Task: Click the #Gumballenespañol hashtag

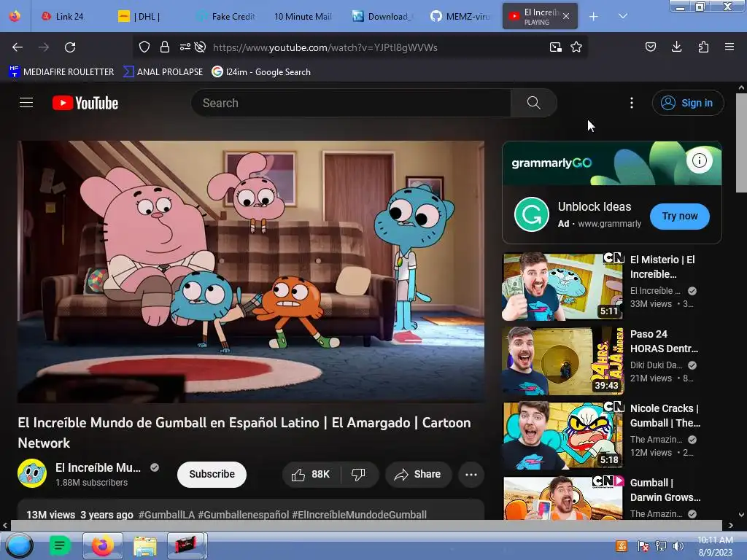Action: (x=243, y=515)
